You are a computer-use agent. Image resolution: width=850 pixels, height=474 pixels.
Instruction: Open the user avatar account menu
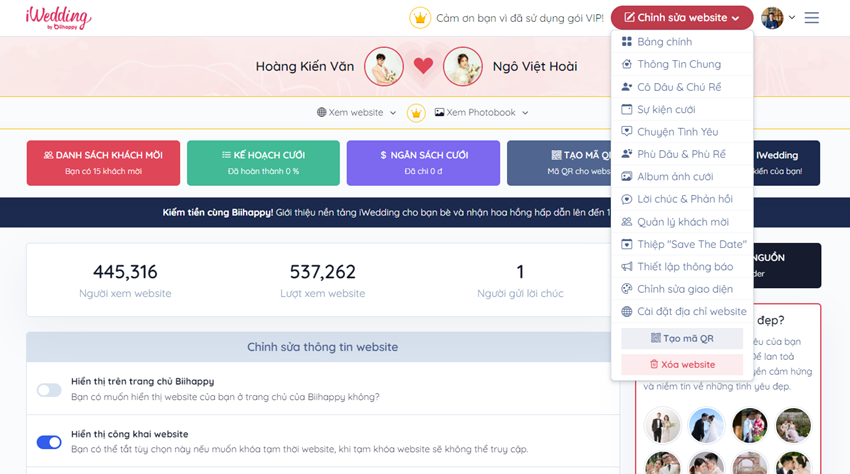pos(777,18)
